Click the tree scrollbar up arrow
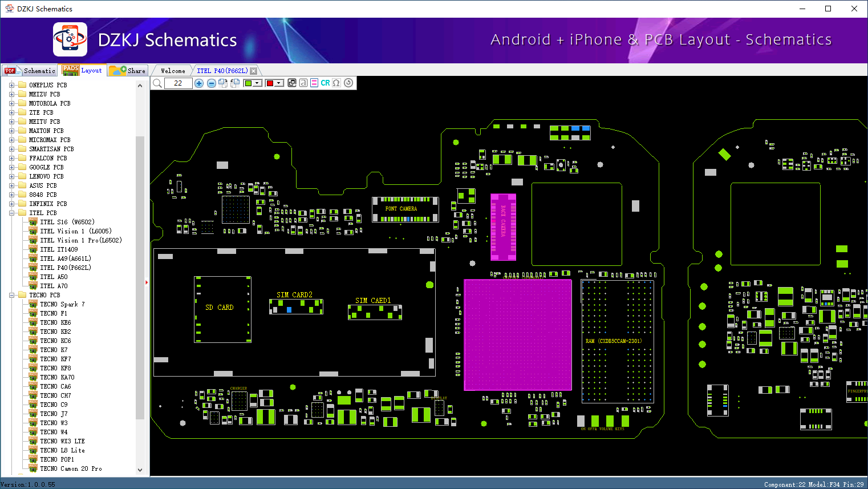This screenshot has width=868, height=489. click(140, 86)
